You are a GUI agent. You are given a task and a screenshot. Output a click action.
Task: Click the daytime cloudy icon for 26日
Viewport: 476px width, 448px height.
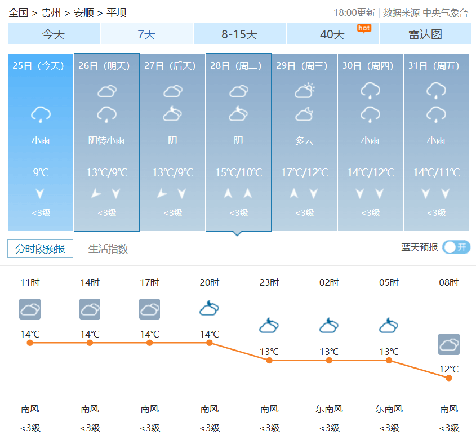coord(106,90)
